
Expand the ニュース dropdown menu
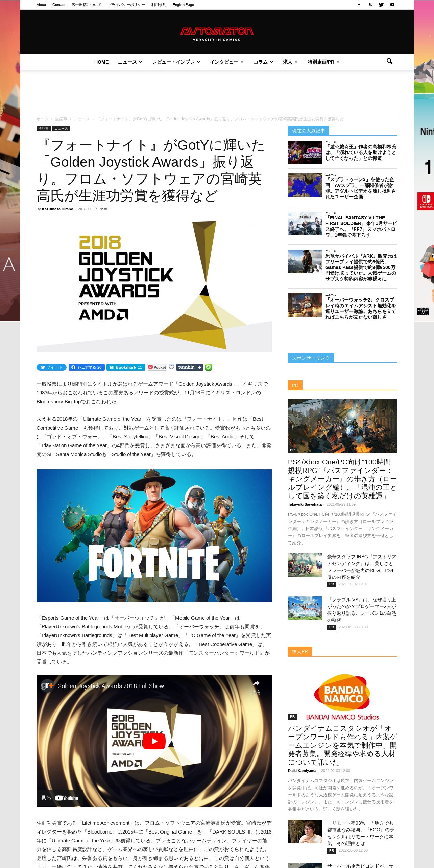[130, 62]
